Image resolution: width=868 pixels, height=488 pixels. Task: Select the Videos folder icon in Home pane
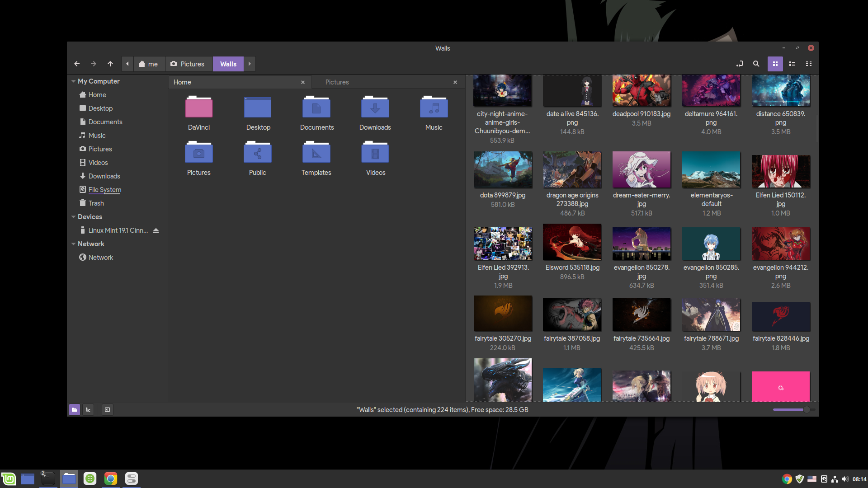pyautogui.click(x=375, y=152)
